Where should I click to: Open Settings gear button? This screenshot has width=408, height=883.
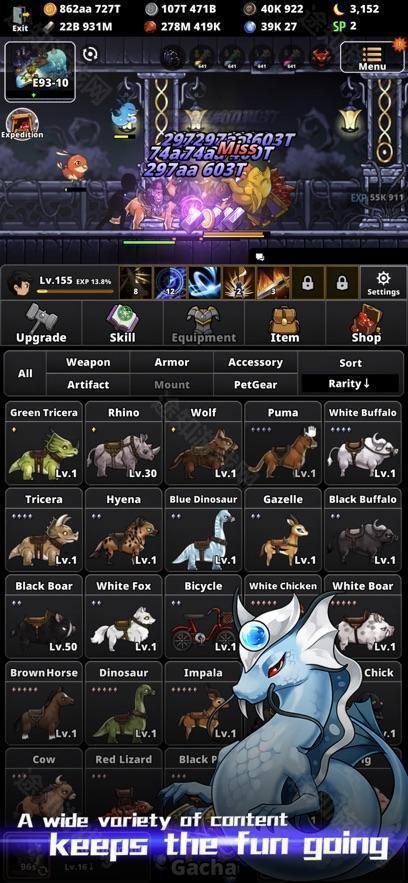click(383, 283)
